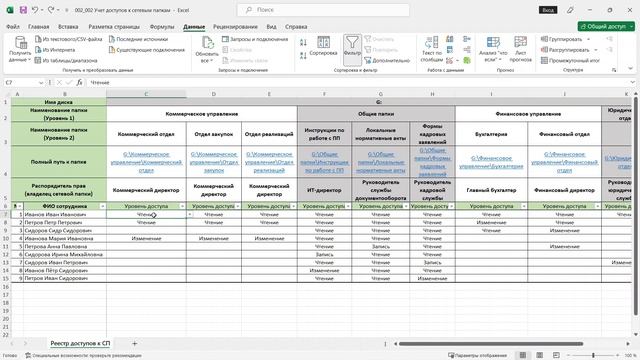Choose From Table/Range (Из таблицы/диапазона)
Image resolution: width=640 pixels, height=360 pixels.
pyautogui.click(x=66, y=60)
